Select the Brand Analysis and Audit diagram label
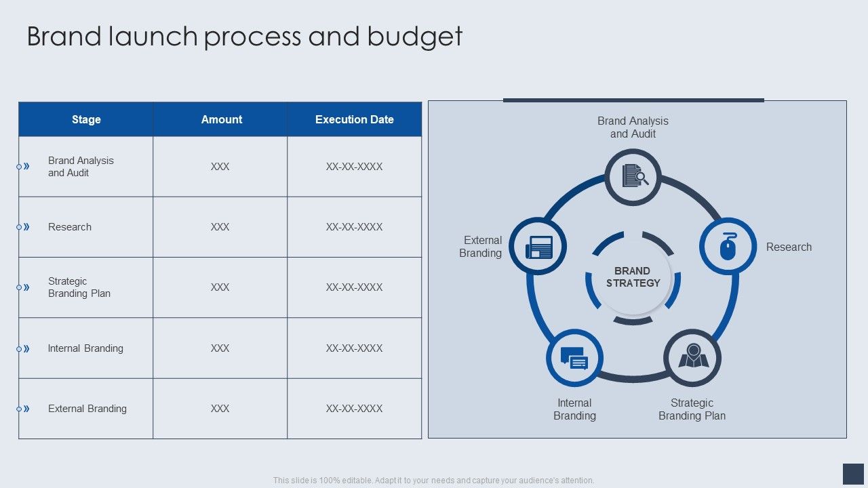868x488 pixels. pos(633,127)
